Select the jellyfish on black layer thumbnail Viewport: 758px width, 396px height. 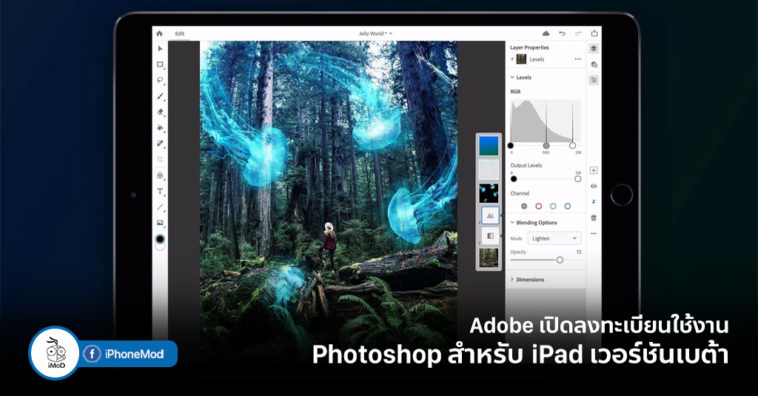point(489,193)
